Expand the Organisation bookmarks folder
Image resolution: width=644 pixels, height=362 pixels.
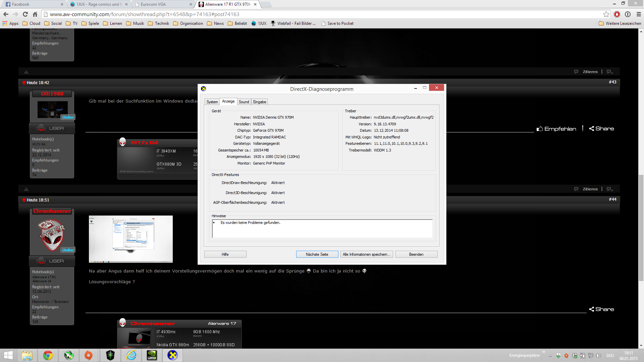coord(188,23)
